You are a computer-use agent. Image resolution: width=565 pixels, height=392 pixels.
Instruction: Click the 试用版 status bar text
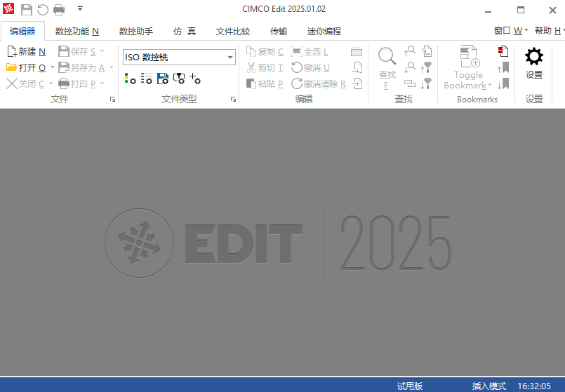click(x=410, y=386)
